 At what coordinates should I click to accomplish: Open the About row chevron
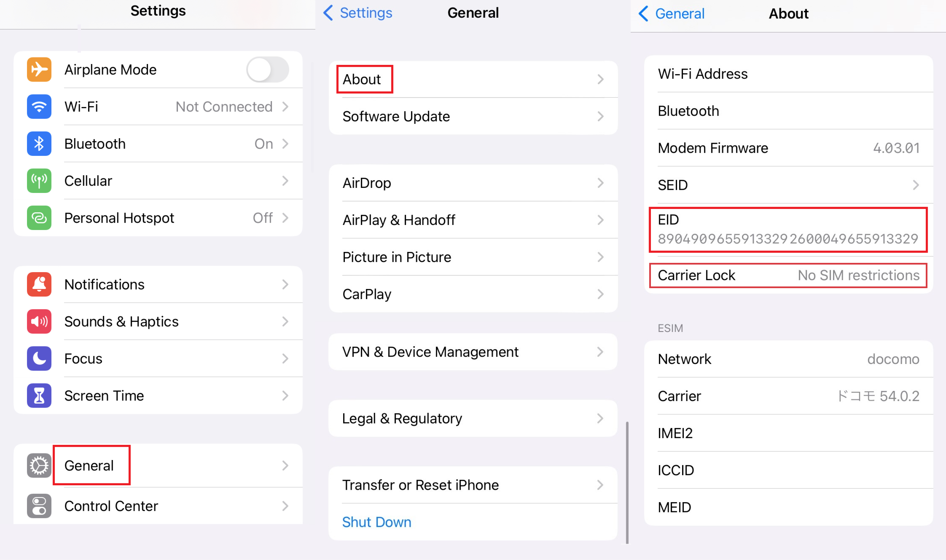click(601, 79)
